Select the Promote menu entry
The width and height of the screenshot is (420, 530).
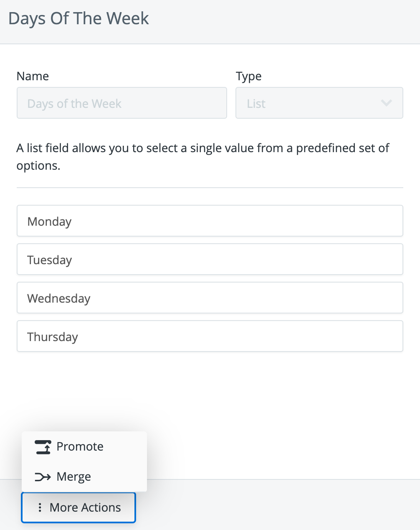pos(84,447)
